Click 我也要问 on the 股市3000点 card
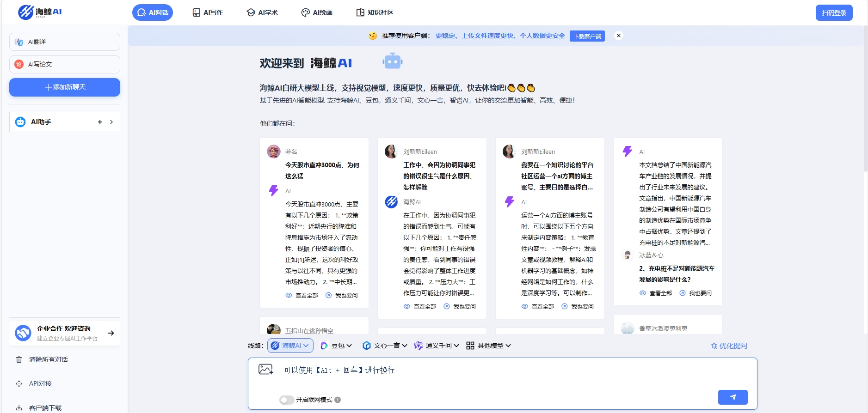This screenshot has width=868, height=413. [x=342, y=295]
